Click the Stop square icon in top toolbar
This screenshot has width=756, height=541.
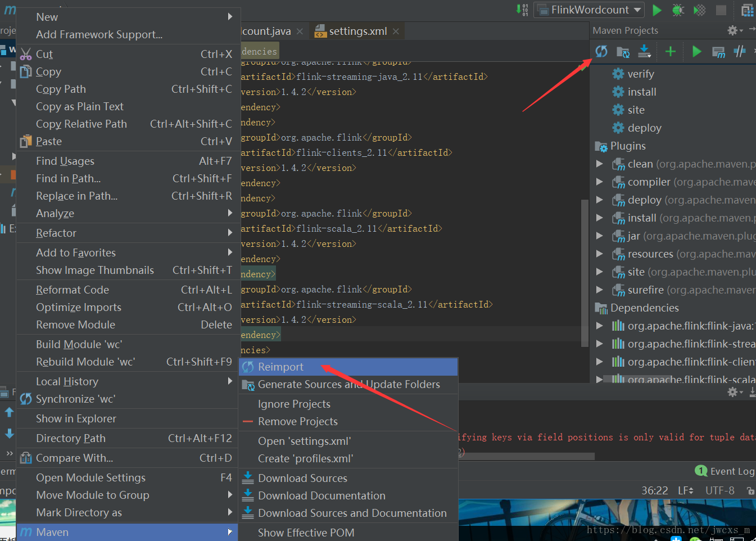pos(721,10)
